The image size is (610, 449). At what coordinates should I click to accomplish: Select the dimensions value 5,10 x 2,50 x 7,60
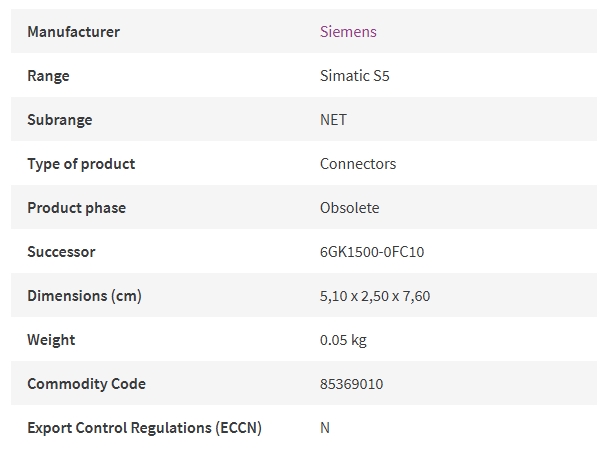pyautogui.click(x=375, y=296)
